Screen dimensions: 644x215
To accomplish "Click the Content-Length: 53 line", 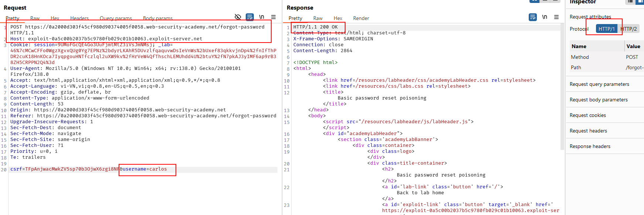I will [37, 104].
